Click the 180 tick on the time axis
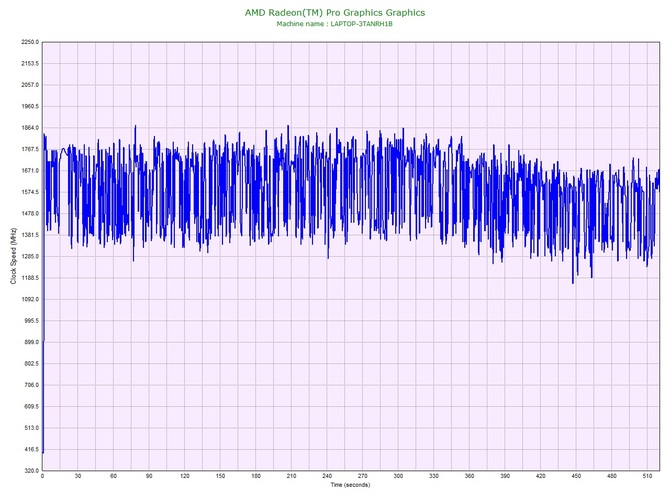This screenshot has width=670, height=502. click(256, 476)
